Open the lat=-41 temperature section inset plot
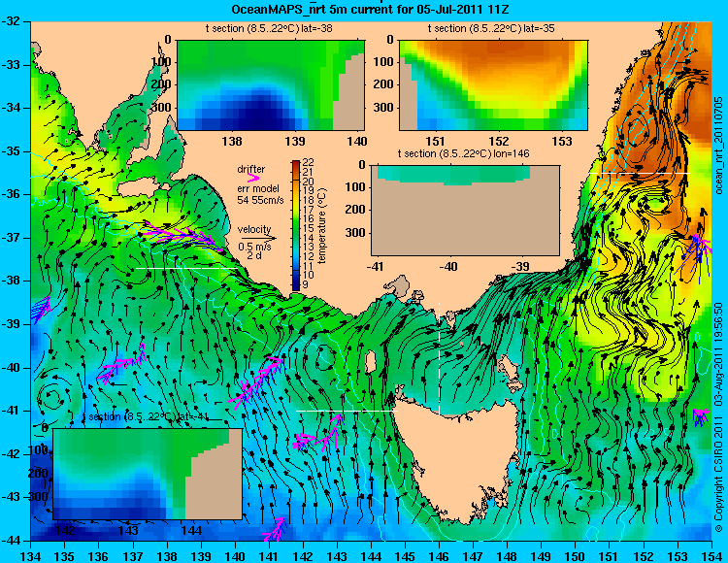This screenshot has height=563, width=728. (148, 474)
